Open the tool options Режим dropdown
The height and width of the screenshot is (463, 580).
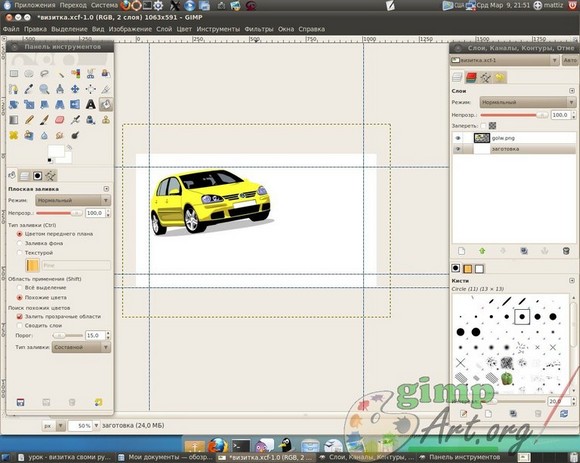(73, 200)
